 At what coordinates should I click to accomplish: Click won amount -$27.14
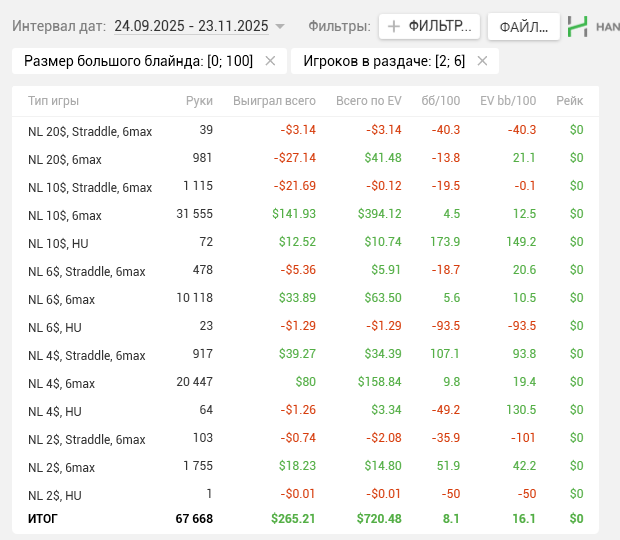[295, 158]
